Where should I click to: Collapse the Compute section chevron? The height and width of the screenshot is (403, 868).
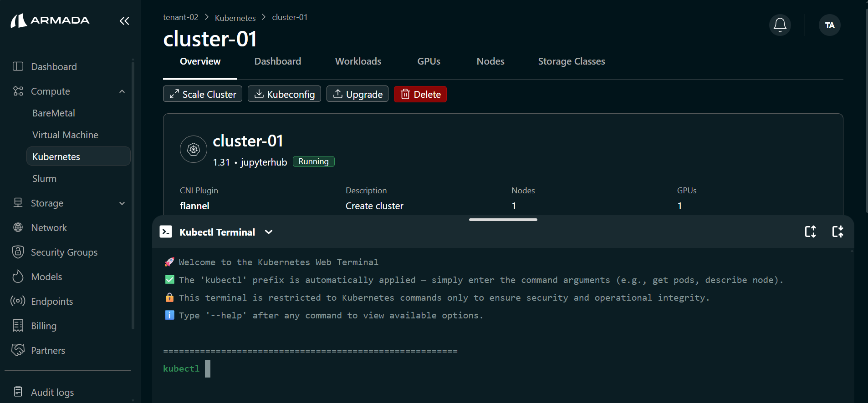122,91
